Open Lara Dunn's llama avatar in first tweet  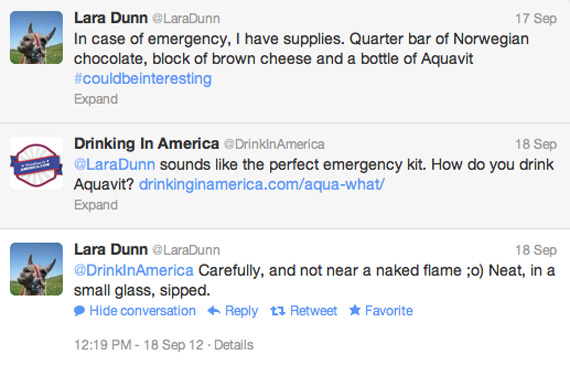[x=36, y=37]
